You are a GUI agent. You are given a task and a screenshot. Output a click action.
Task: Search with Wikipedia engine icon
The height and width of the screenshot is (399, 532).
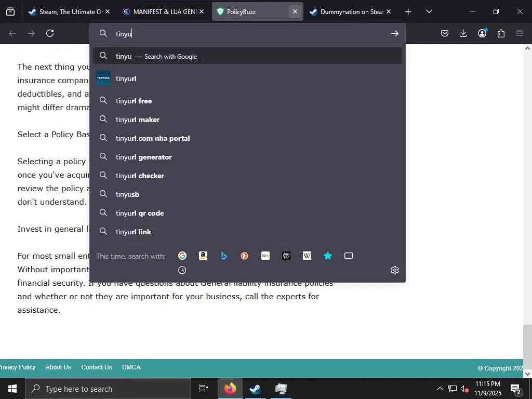point(307,256)
